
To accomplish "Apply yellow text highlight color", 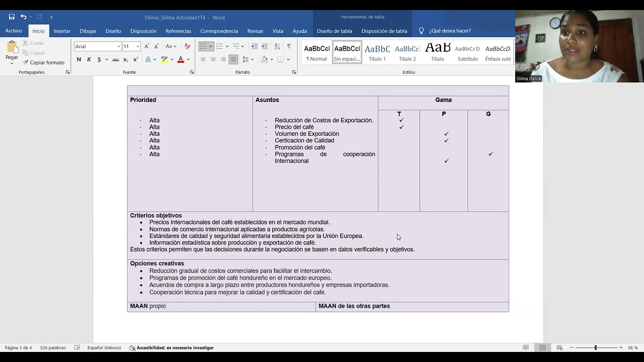I will click(x=164, y=59).
